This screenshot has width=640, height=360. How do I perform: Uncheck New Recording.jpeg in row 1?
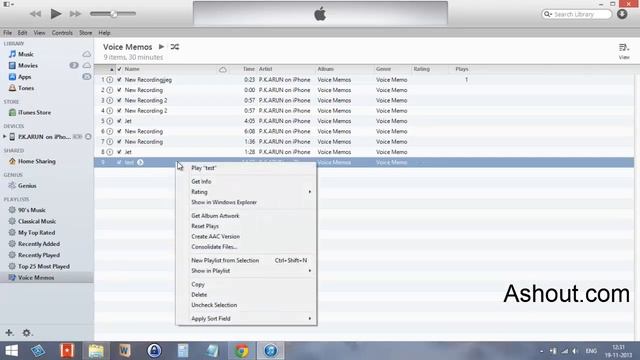(119, 80)
